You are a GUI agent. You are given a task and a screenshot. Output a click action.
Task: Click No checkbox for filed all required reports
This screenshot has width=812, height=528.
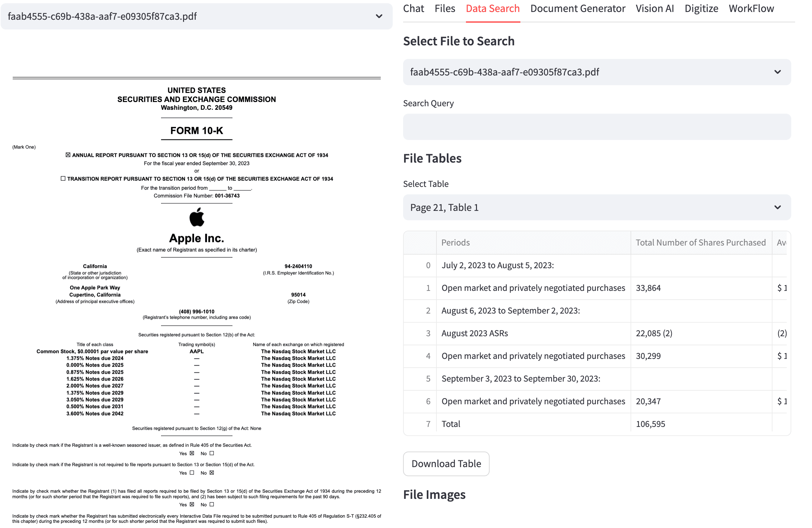click(x=212, y=504)
